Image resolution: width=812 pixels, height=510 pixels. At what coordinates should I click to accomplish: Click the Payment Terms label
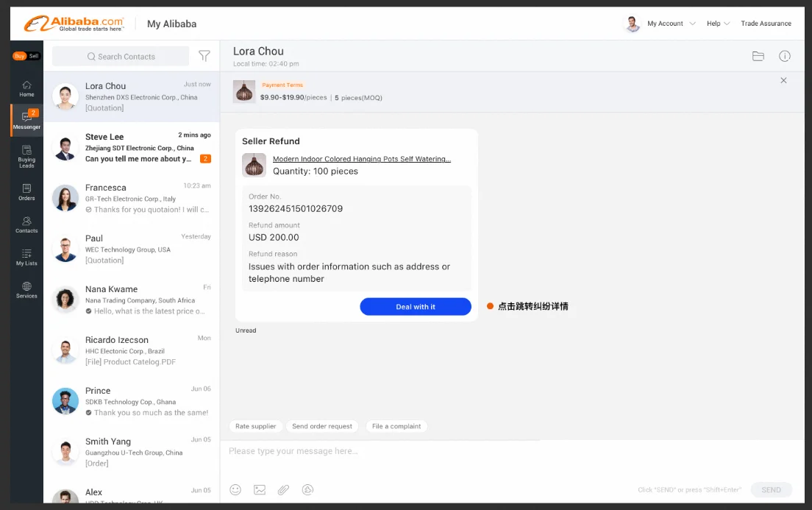click(282, 85)
